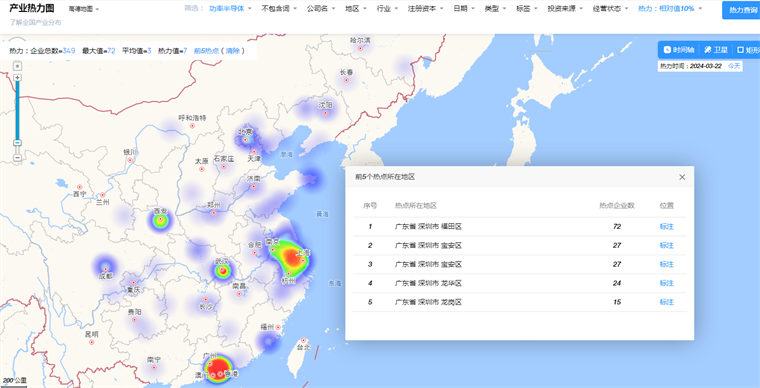The image size is (760, 388).
Task: Click the map reset control above the zoom slider
Action: [17, 65]
